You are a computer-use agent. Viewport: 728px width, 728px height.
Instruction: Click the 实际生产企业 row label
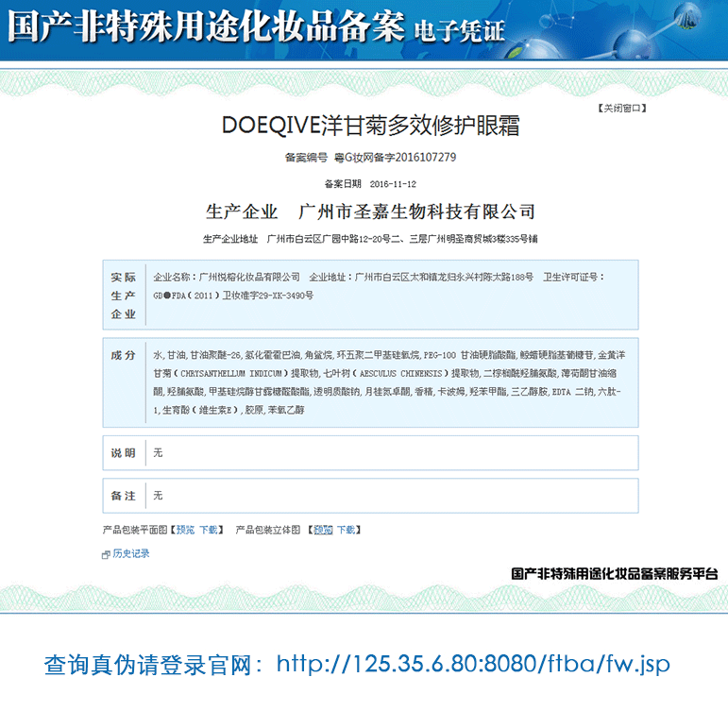(x=123, y=296)
